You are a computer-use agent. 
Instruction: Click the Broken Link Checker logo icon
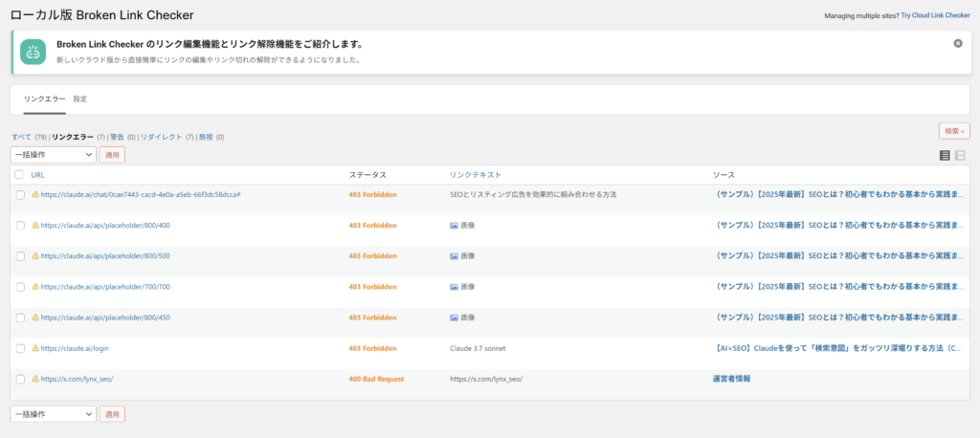[x=32, y=52]
